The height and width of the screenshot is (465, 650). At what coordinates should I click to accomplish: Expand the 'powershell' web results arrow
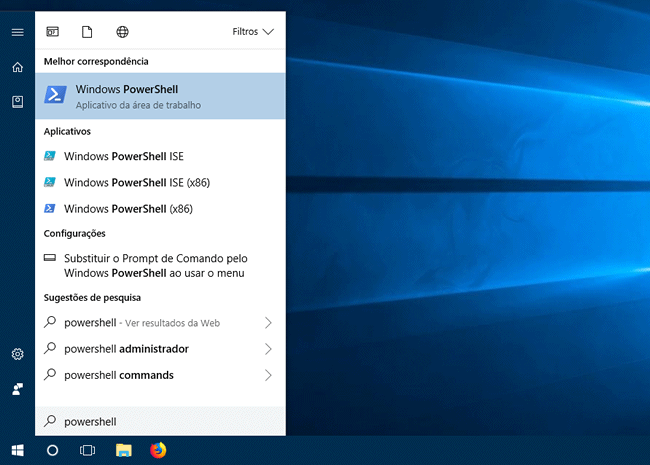point(268,323)
